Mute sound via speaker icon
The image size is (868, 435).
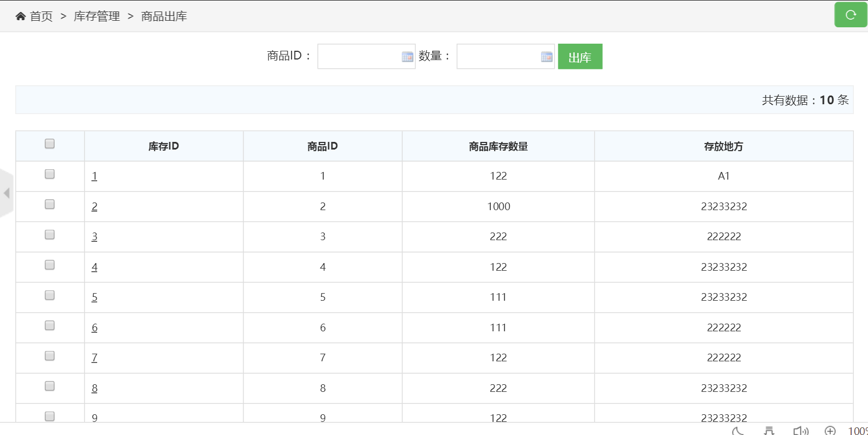click(800, 431)
